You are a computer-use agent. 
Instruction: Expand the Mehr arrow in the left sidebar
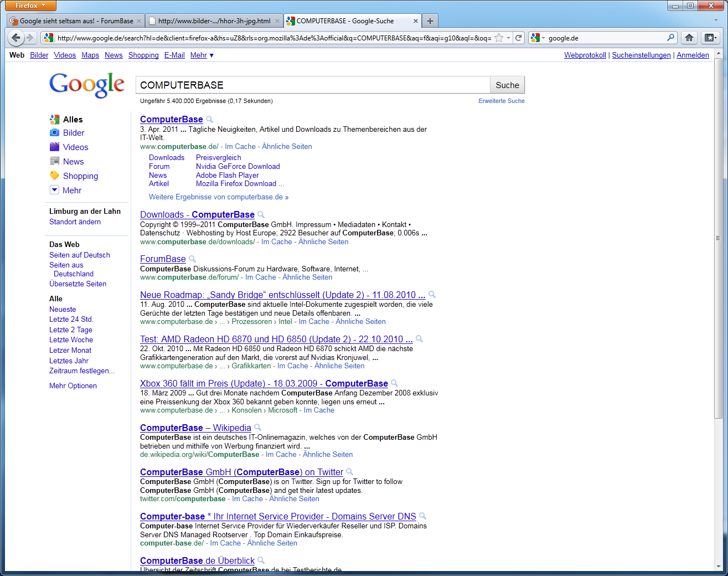click(54, 190)
